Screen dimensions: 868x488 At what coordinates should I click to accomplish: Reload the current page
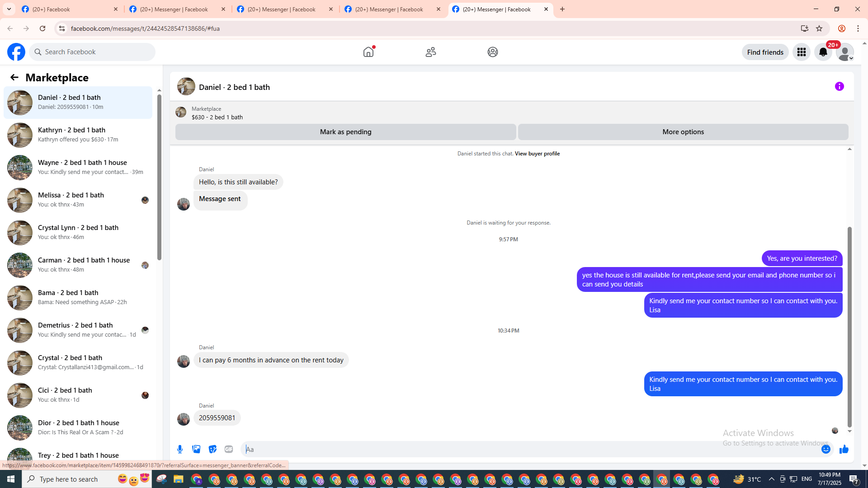[42, 28]
